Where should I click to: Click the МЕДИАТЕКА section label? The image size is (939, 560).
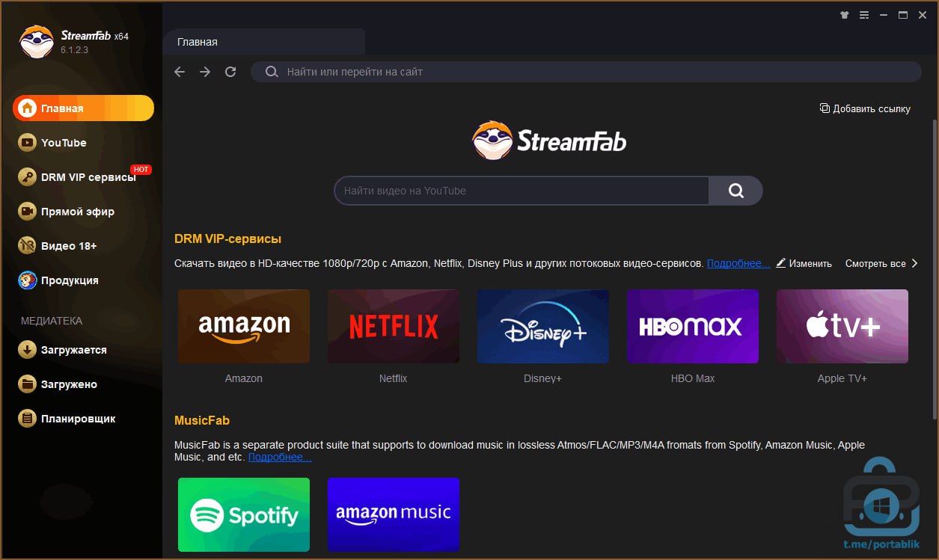tap(52, 321)
